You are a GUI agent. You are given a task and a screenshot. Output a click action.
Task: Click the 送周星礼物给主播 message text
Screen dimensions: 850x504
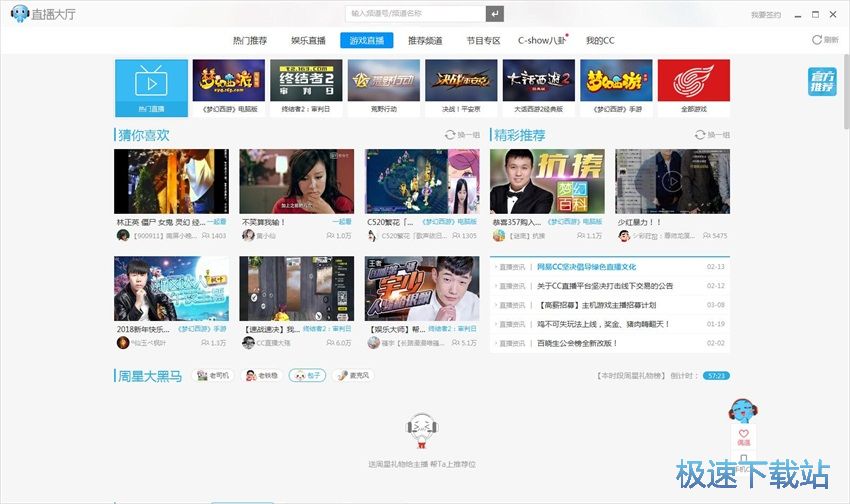pyautogui.click(x=422, y=464)
